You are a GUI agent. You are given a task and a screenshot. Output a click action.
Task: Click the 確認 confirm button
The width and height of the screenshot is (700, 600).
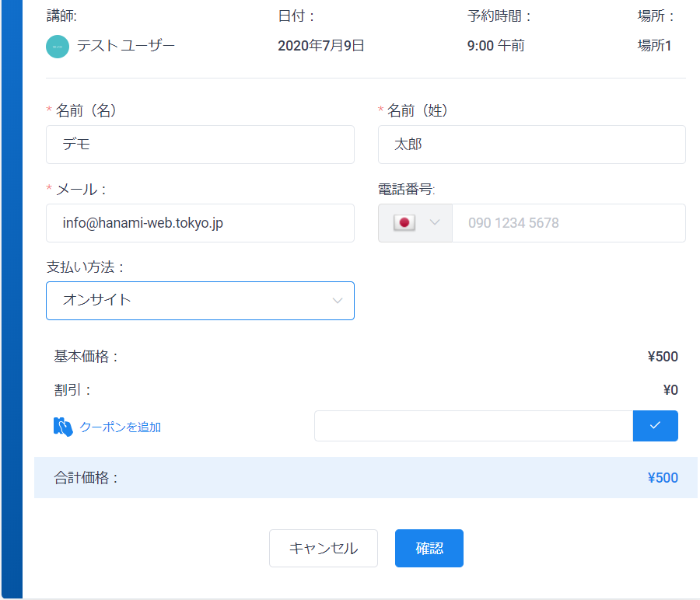[429, 548]
